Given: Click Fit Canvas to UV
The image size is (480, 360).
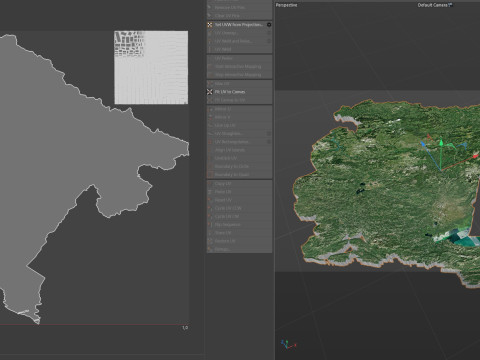Looking at the screenshot, I should pos(239,100).
